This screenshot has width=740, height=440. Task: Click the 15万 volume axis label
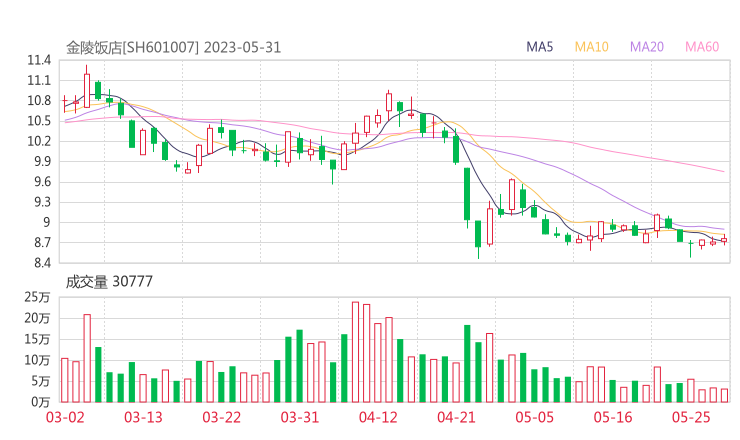(37, 339)
